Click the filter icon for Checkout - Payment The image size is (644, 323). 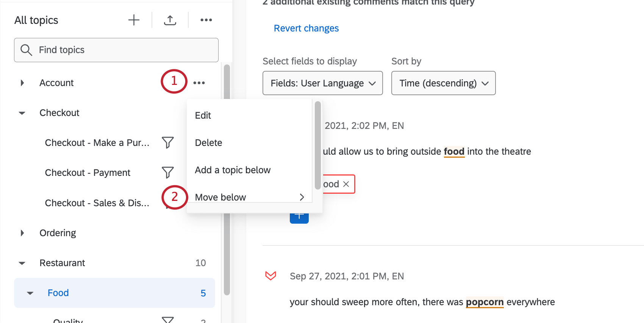168,172
